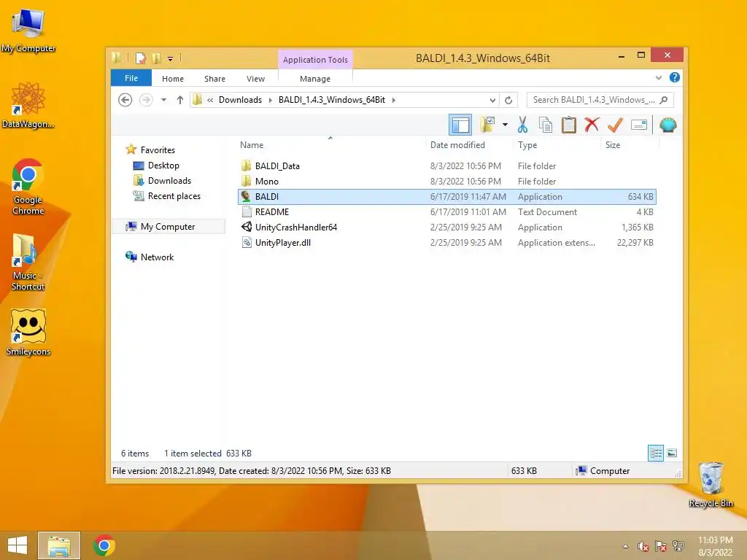Select the UnityCrashHandler64 application
Viewport: 747px width, 560px height.
coord(447,227)
